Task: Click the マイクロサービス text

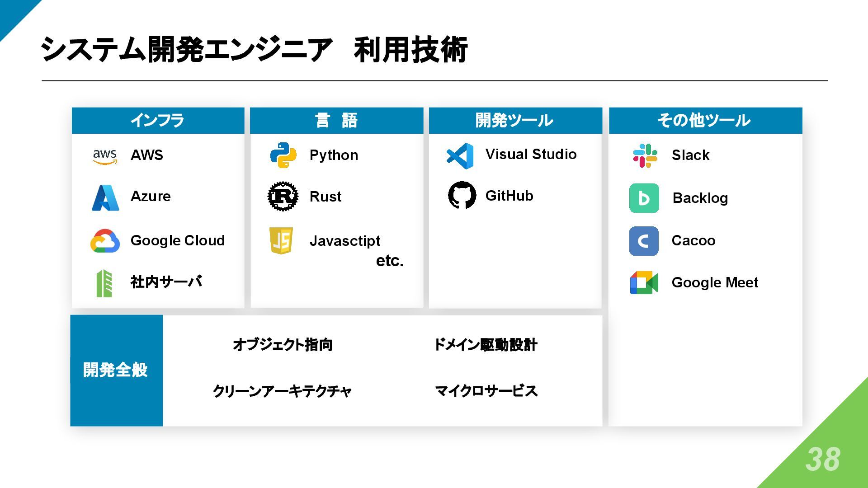Action: click(x=486, y=391)
